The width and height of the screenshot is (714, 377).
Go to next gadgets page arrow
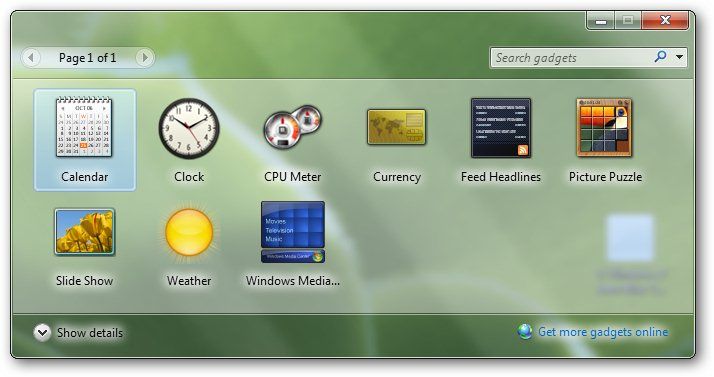[145, 58]
